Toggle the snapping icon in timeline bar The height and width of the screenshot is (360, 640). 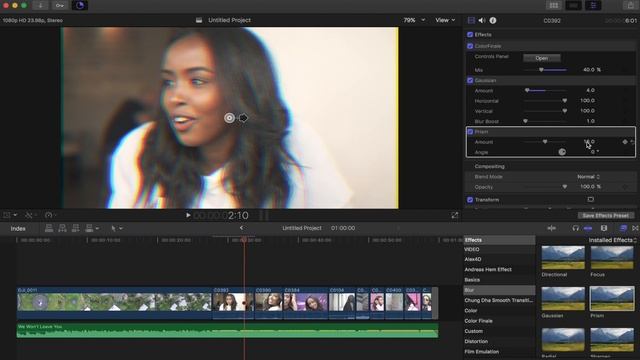588,228
